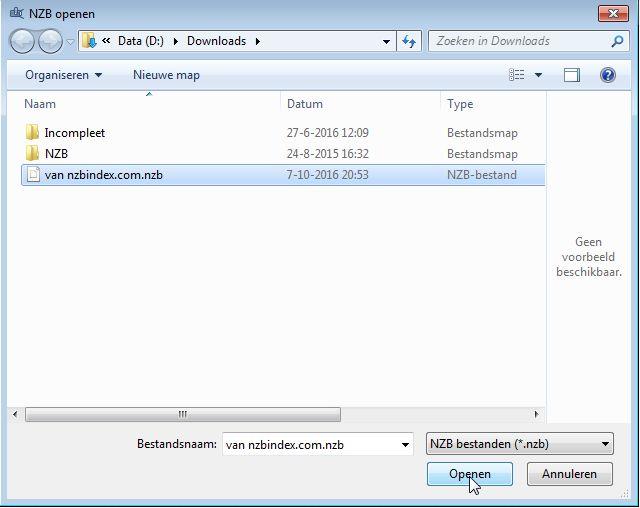Expand the arrow after Downloads
Viewport: 640px width, 508px height.
pyautogui.click(x=258, y=41)
